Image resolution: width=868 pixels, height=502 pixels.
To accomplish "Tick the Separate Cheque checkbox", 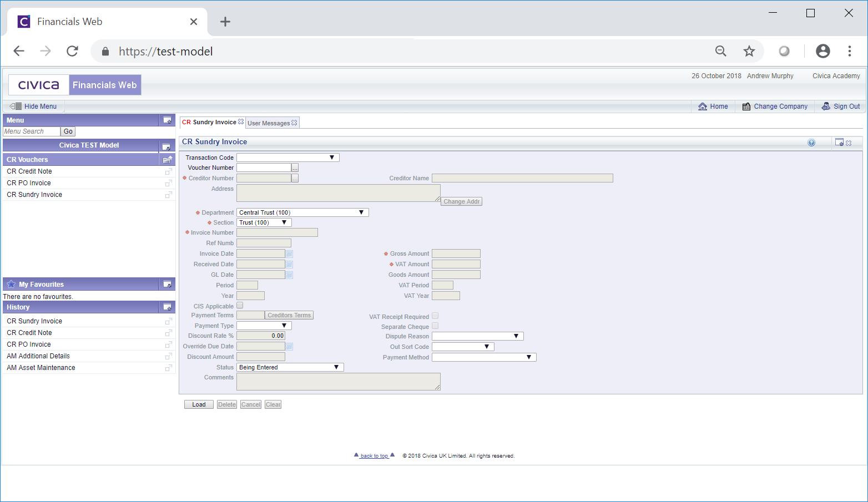I will pyautogui.click(x=435, y=326).
